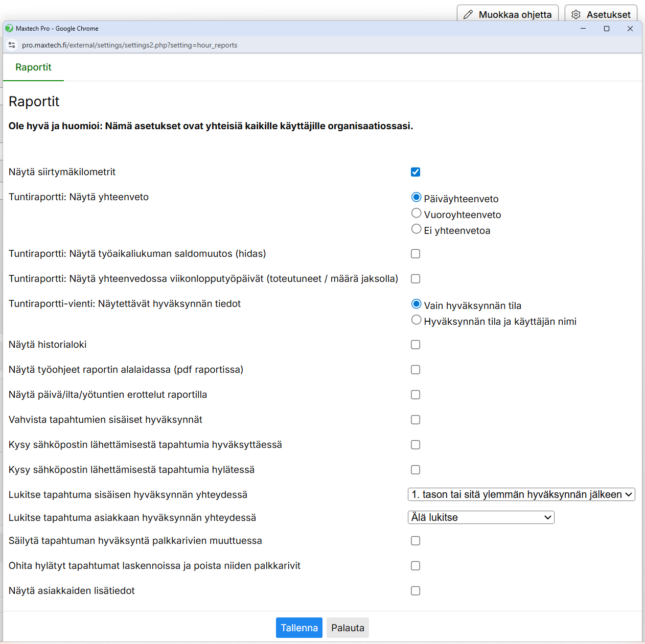Check the työaikaliukuman saldomuutos checkbox
The width and height of the screenshot is (645, 644).
click(x=416, y=254)
